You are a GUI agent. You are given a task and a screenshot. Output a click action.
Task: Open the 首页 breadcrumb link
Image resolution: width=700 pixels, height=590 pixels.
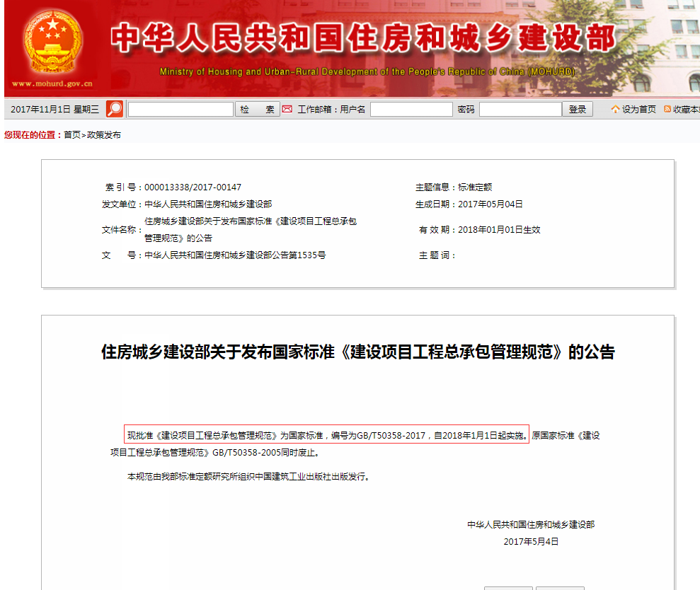[72, 135]
